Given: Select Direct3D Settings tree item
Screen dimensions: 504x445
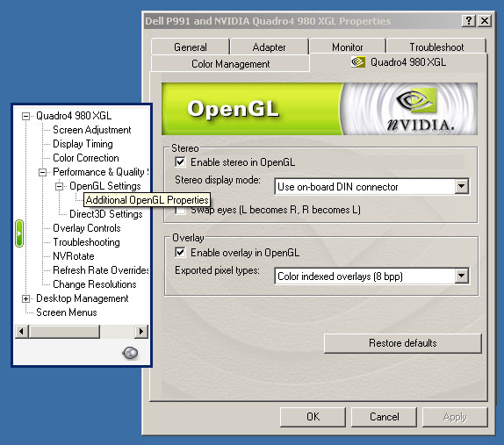Looking at the screenshot, I should (106, 214).
